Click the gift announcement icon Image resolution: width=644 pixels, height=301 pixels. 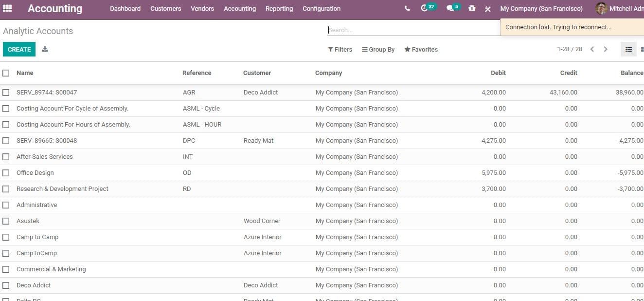coord(472,8)
